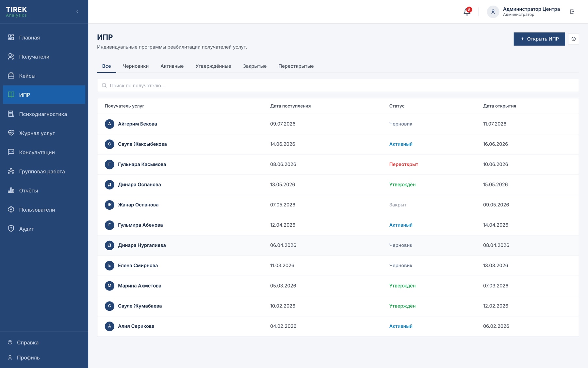Open the notifications bell icon

click(467, 12)
